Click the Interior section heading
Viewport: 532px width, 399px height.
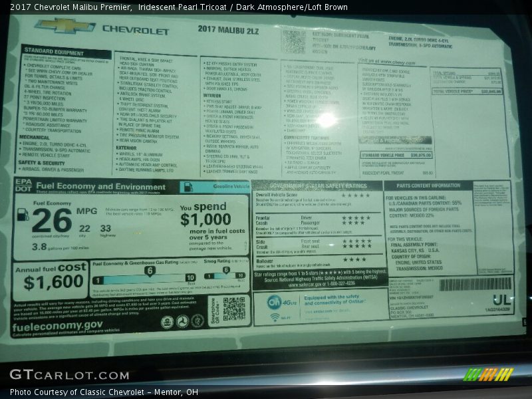tap(212, 96)
